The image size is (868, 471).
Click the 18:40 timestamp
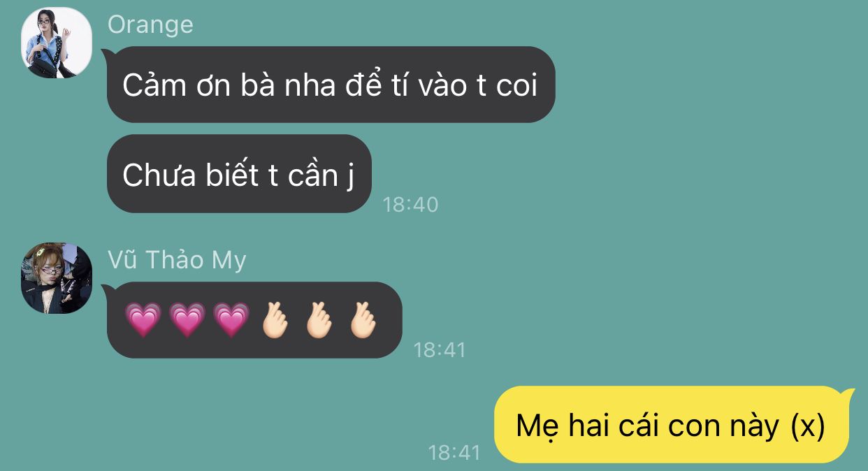(411, 204)
